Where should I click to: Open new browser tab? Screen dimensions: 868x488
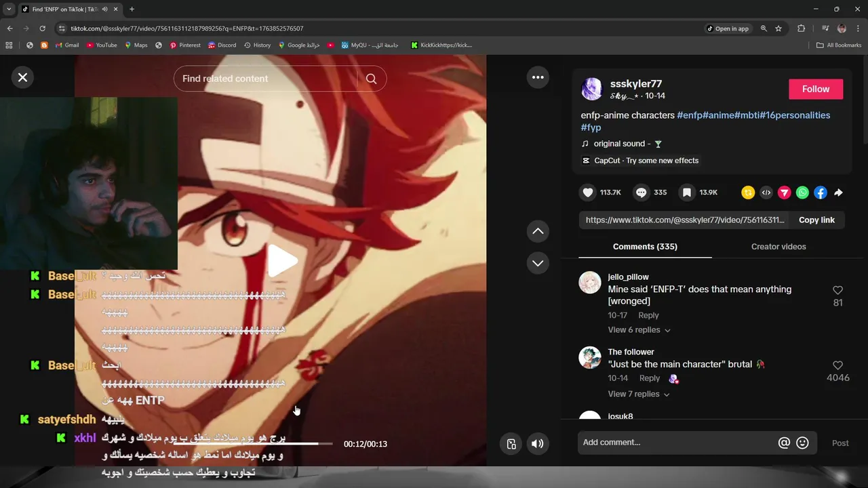(132, 9)
